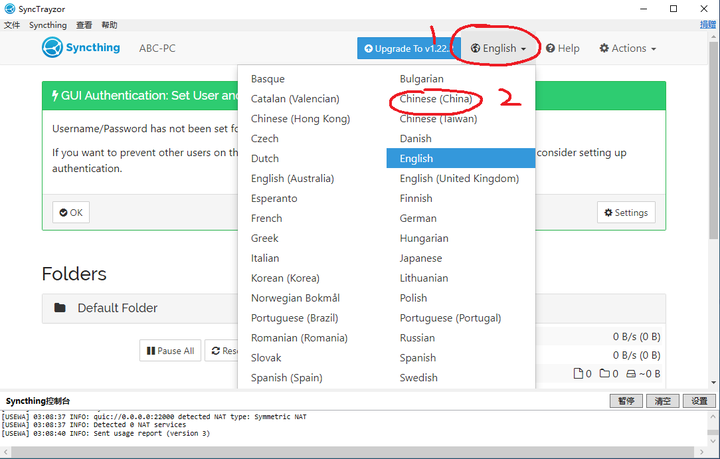Viewport: 720px width, 459px height.
Task: Open the Help link
Action: pyautogui.click(x=562, y=48)
